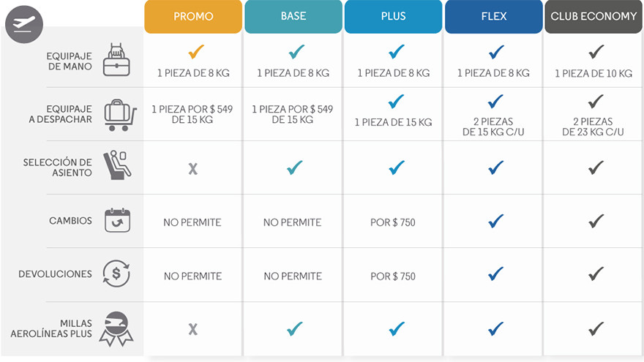The width and height of the screenshot is (644, 362).
Task: Click the hand luggage backpack icon
Action: click(x=116, y=60)
